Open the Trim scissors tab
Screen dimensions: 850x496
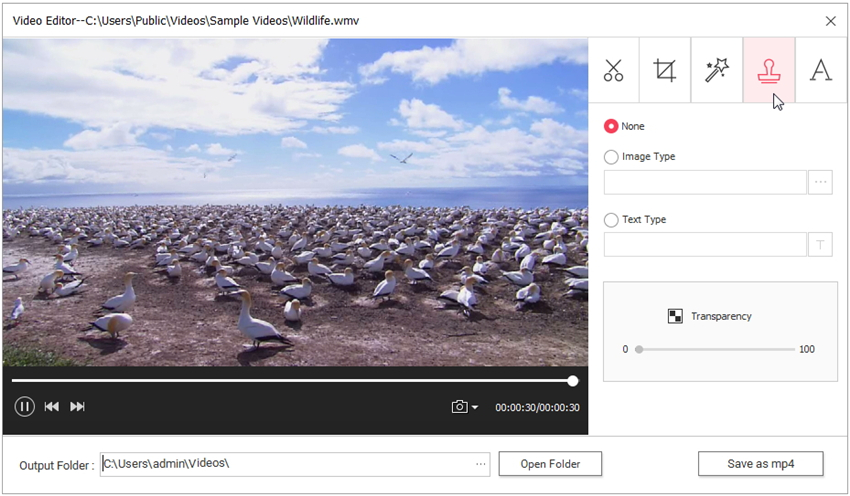(614, 70)
